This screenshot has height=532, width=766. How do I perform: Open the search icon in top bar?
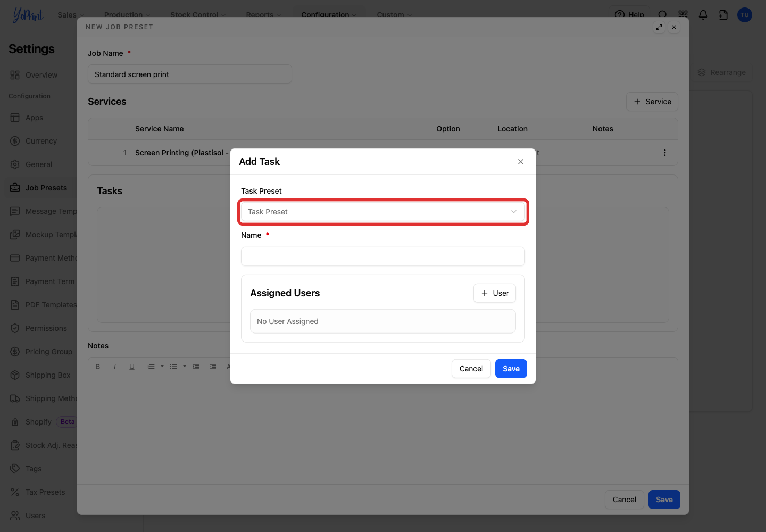(x=662, y=15)
